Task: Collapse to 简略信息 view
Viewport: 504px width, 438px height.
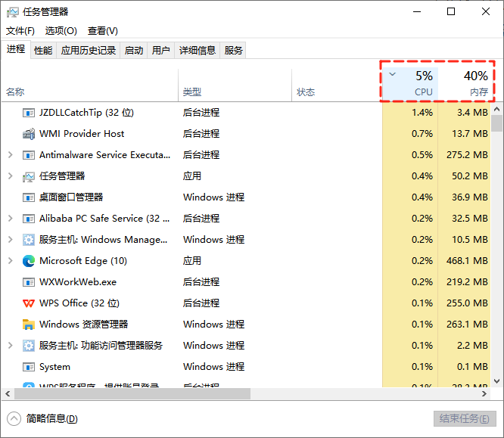Action: (42, 418)
